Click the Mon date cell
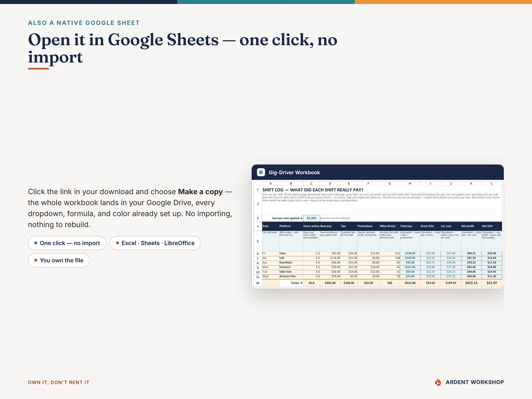The height and width of the screenshot is (399, 532). [270, 267]
